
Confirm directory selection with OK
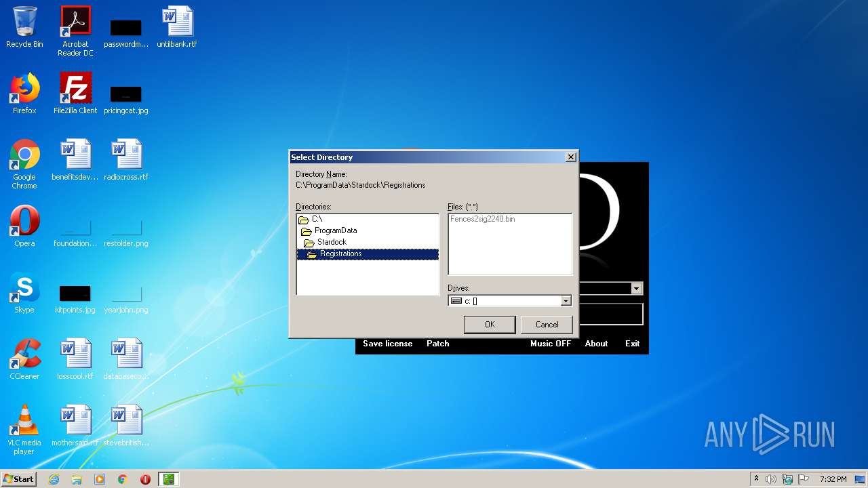[x=490, y=325]
